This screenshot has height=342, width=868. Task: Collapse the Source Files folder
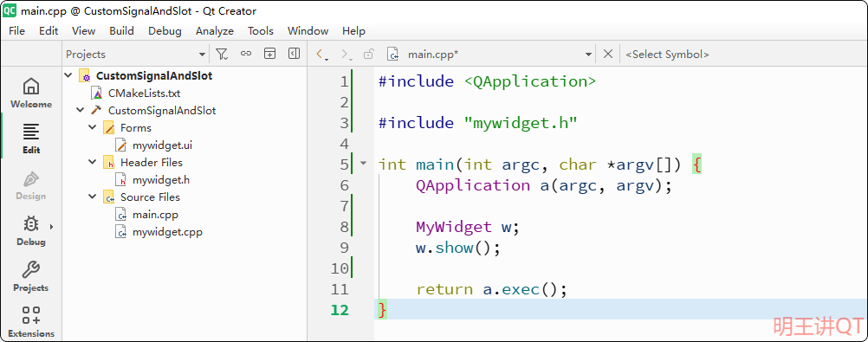coord(93,197)
